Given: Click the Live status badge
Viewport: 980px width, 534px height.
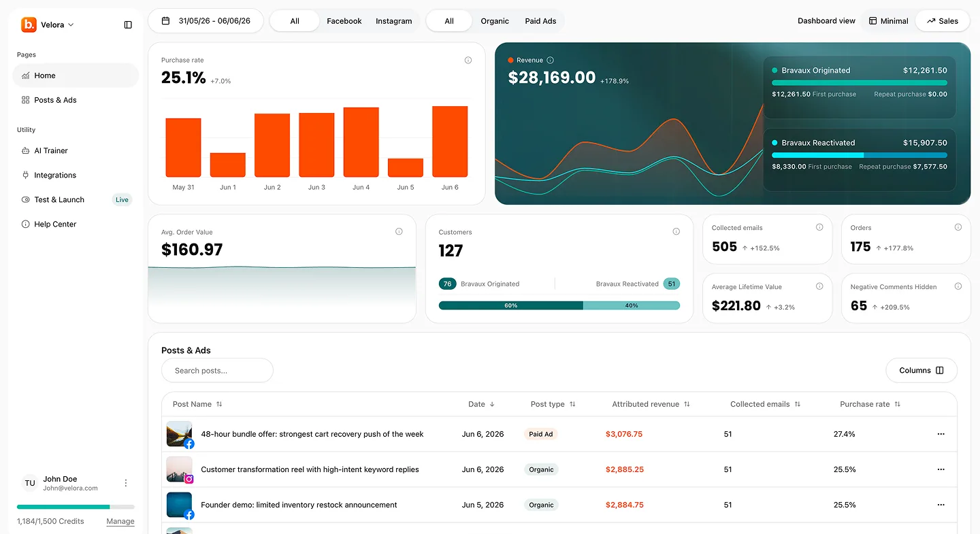Looking at the screenshot, I should pos(122,199).
